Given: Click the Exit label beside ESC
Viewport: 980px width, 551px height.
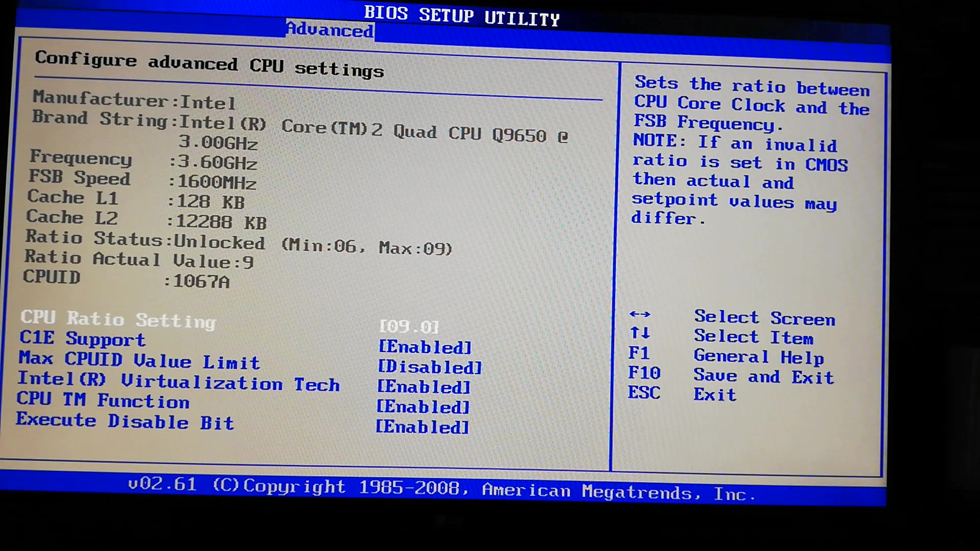Looking at the screenshot, I should [715, 394].
